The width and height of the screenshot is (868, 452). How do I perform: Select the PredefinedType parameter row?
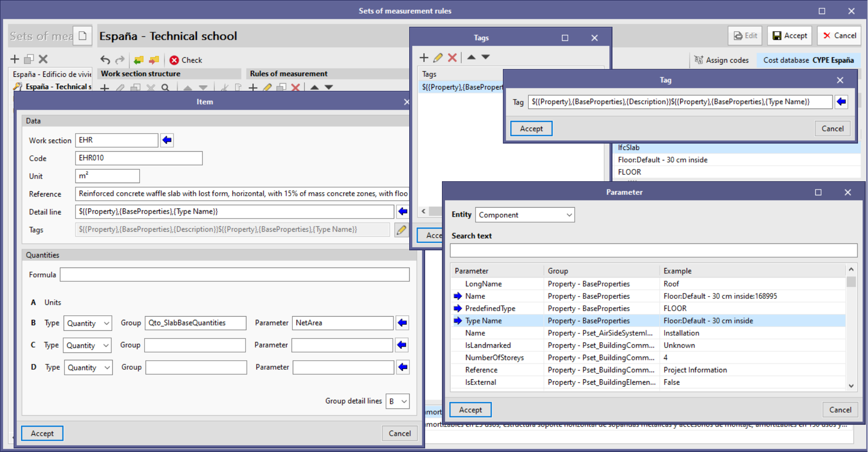[x=648, y=308]
